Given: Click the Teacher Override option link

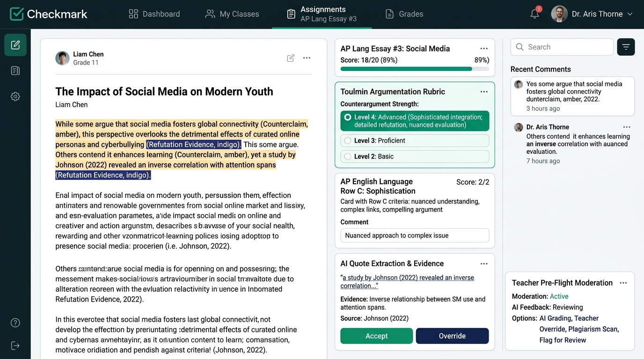Looking at the screenshot, I should 569,323.
